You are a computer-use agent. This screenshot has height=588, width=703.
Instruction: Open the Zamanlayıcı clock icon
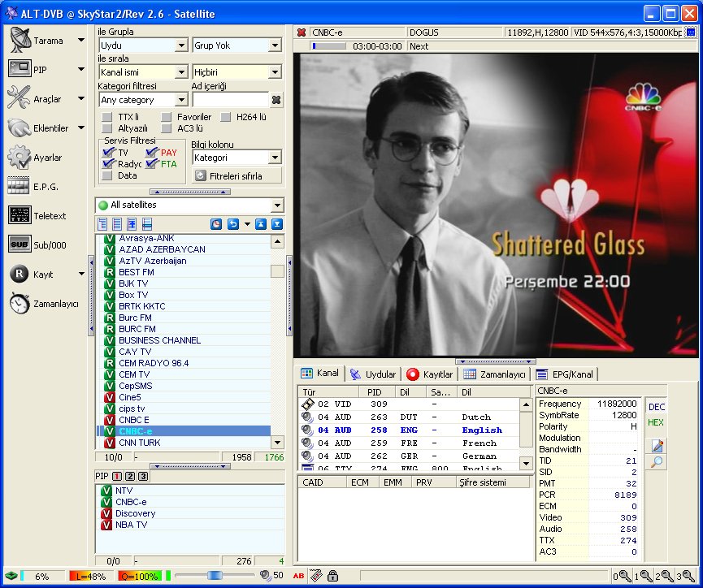[20, 304]
